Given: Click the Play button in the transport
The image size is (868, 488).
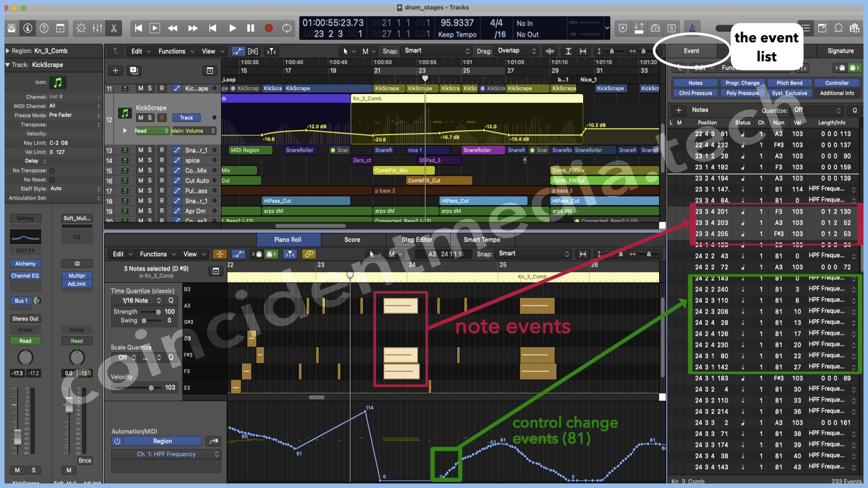Looking at the screenshot, I should click(x=232, y=28).
